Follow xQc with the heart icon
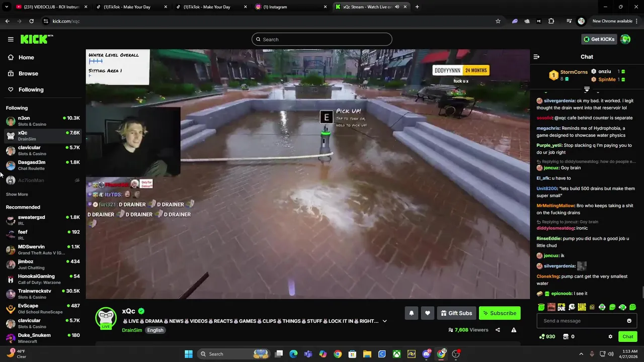Image resolution: width=644 pixels, height=362 pixels. [x=428, y=313]
